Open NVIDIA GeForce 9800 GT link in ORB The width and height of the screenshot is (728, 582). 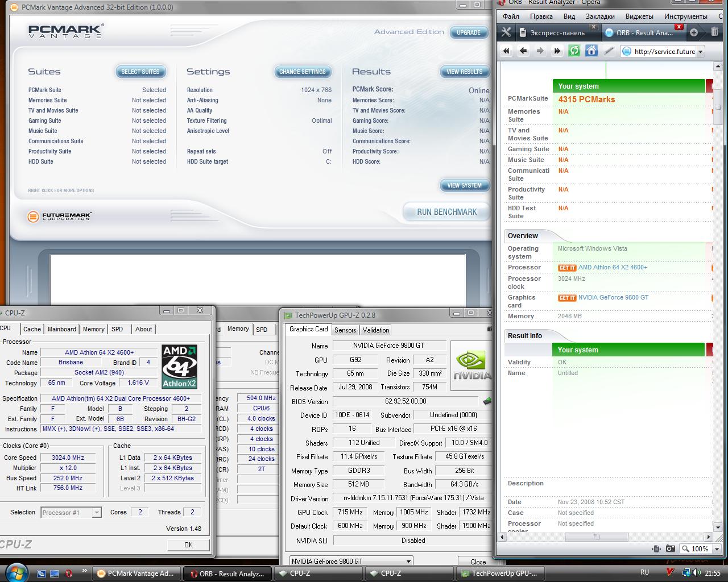tap(613, 298)
